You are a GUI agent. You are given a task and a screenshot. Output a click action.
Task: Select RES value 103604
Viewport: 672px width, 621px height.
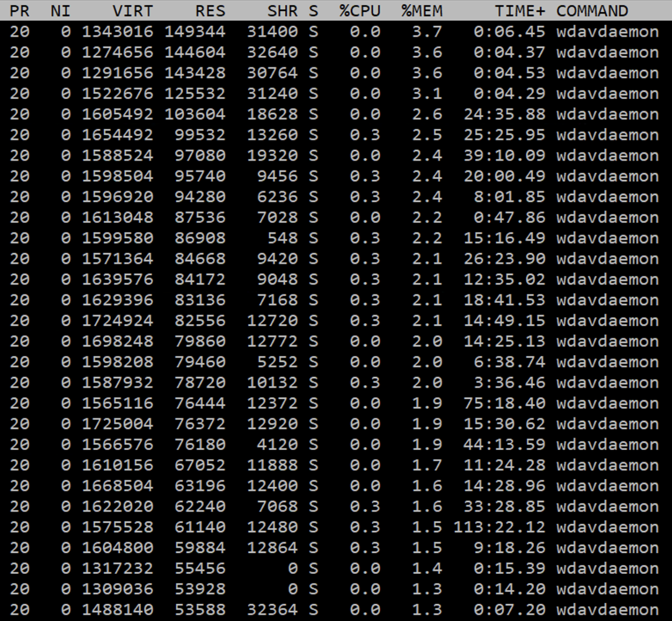pyautogui.click(x=195, y=114)
